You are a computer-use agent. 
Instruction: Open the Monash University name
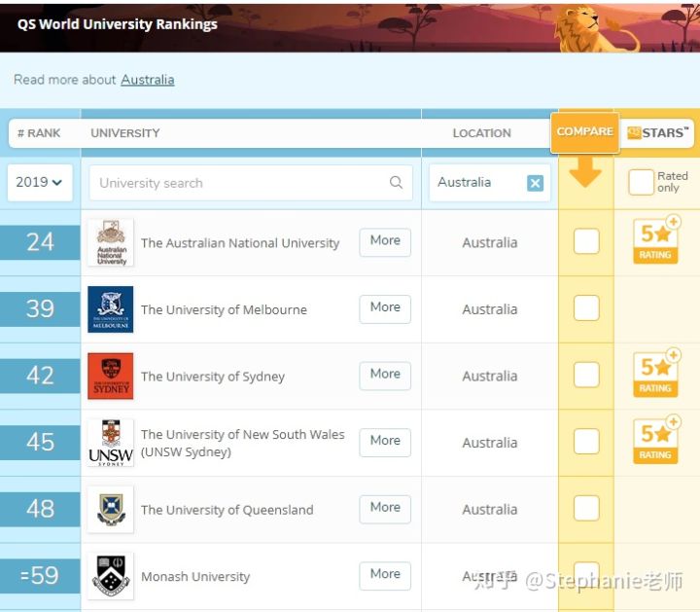point(195,577)
